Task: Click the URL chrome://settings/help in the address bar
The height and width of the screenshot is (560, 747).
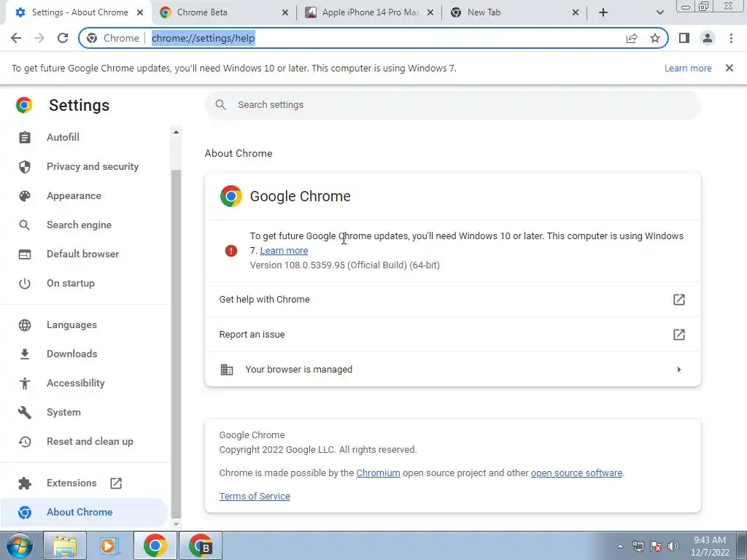Action: [x=204, y=38]
